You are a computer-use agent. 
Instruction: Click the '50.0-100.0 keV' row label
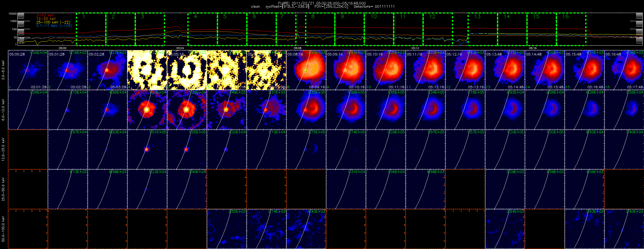pyautogui.click(x=3, y=229)
